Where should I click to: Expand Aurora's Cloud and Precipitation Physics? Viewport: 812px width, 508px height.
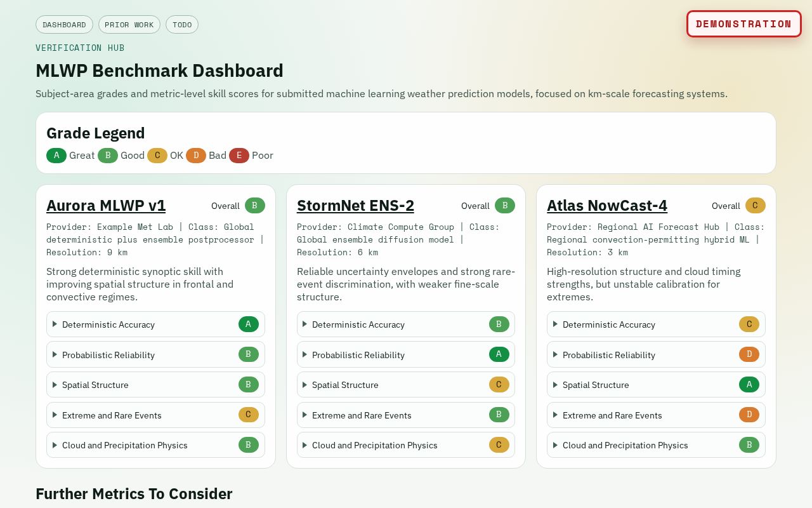tap(155, 445)
